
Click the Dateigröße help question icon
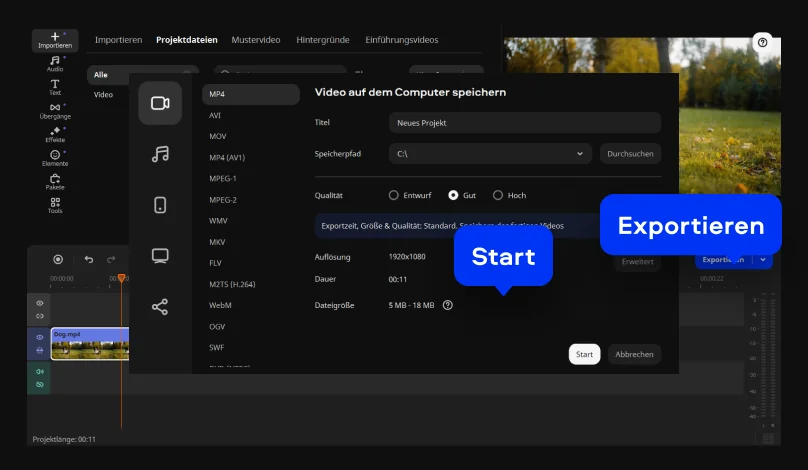point(447,305)
